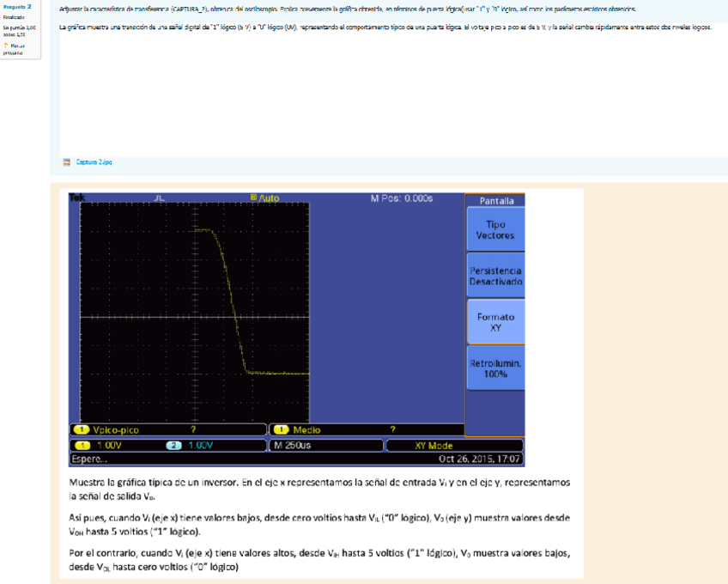
Task: Open the M 250us timebase readout
Action: [x=296, y=446]
